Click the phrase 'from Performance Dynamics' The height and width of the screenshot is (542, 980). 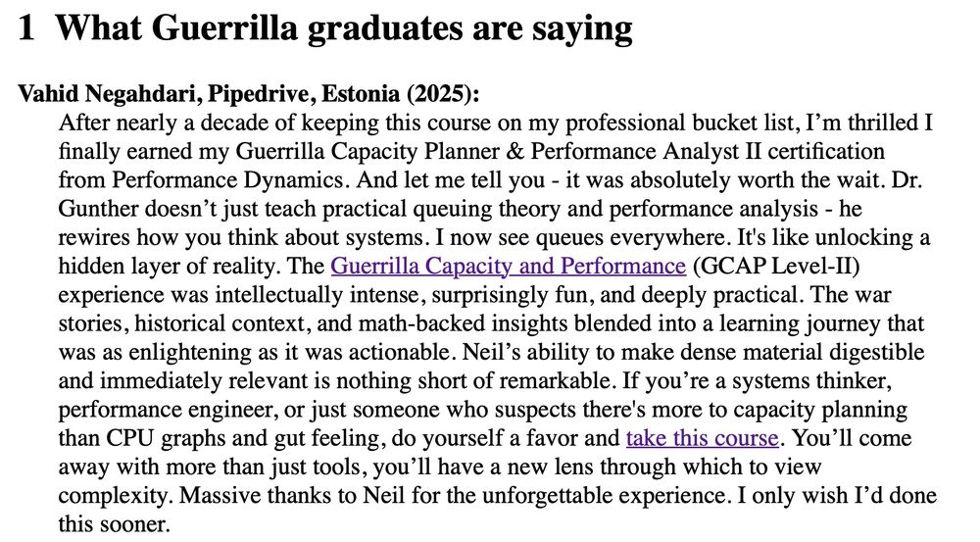pyautogui.click(x=201, y=179)
